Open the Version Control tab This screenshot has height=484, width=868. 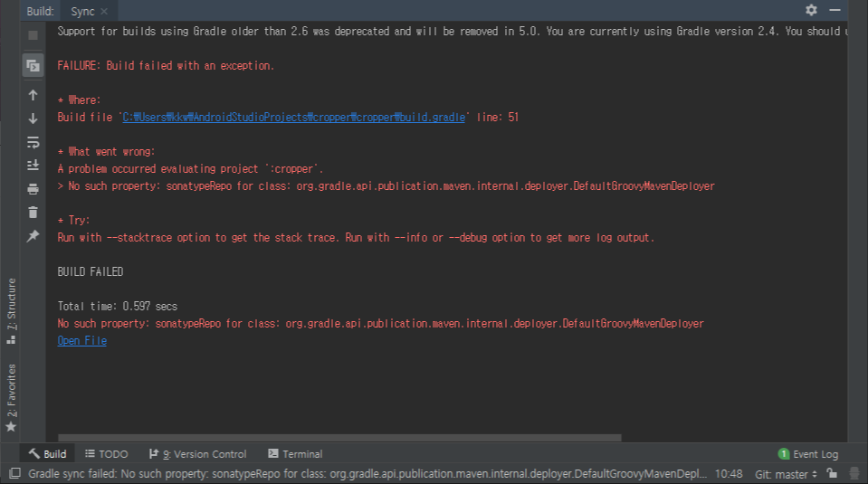(x=197, y=453)
